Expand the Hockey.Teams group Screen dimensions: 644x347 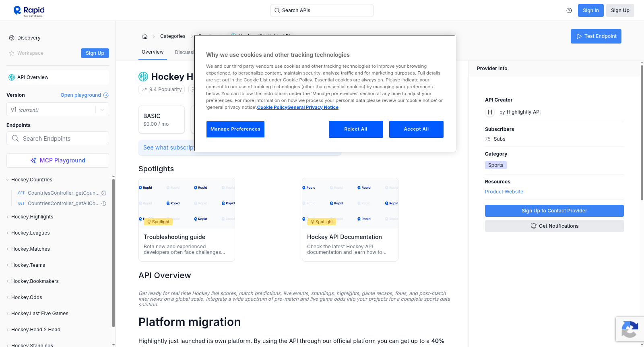tap(8, 265)
